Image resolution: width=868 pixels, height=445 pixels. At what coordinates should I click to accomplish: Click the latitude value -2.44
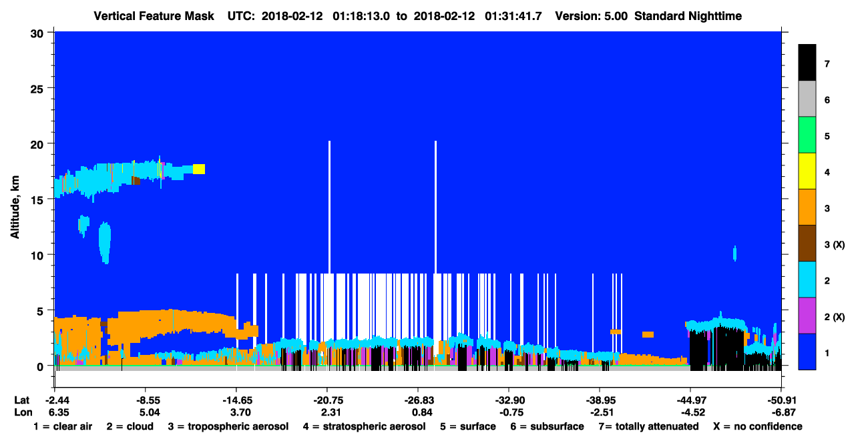point(59,400)
